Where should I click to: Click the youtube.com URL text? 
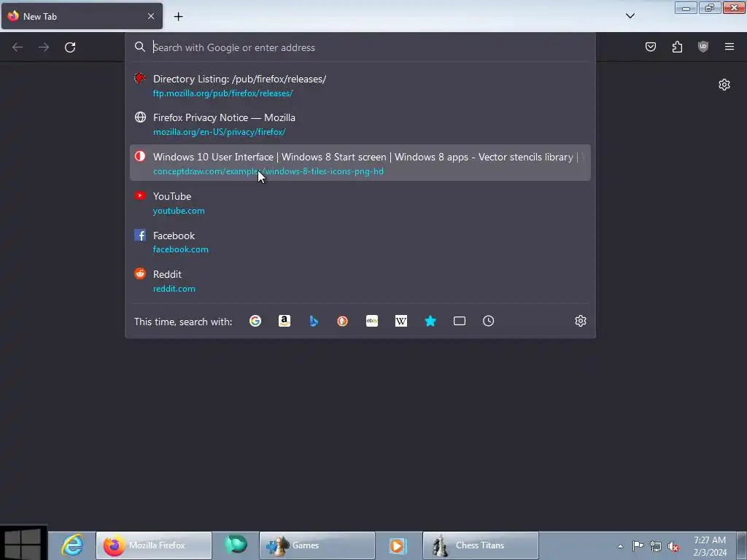tap(179, 211)
